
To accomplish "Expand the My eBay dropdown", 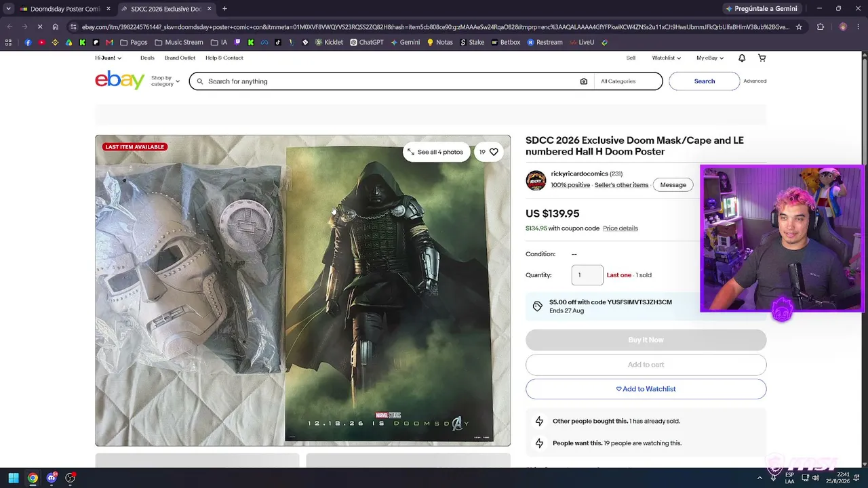I will 710,58.
